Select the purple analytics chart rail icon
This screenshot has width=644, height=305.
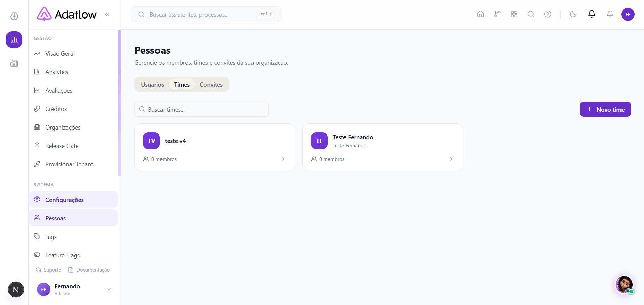pos(14,40)
